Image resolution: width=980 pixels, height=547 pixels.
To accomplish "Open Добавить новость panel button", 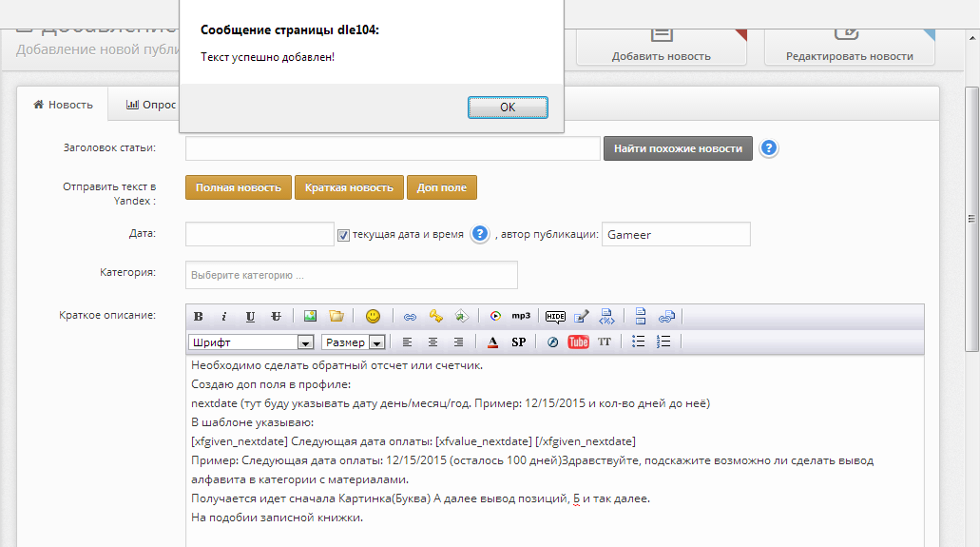I will coord(662,47).
